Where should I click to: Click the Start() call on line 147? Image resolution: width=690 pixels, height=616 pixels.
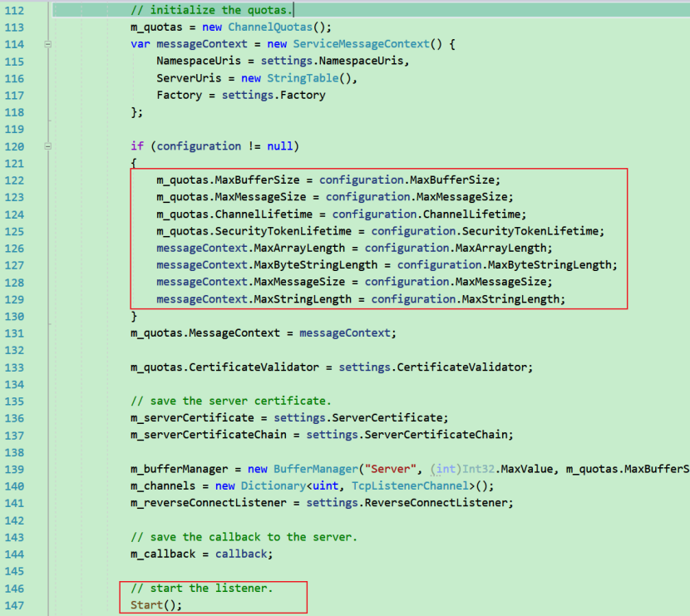(x=156, y=605)
